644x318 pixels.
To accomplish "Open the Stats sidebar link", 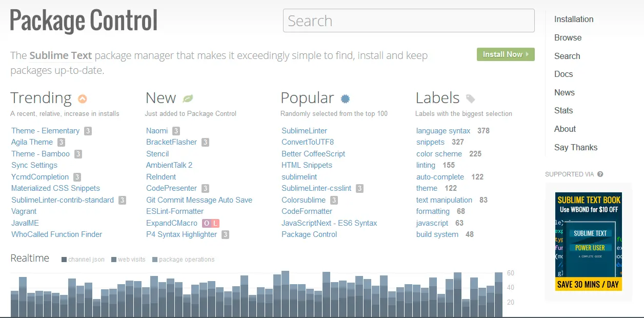I will coord(563,111).
